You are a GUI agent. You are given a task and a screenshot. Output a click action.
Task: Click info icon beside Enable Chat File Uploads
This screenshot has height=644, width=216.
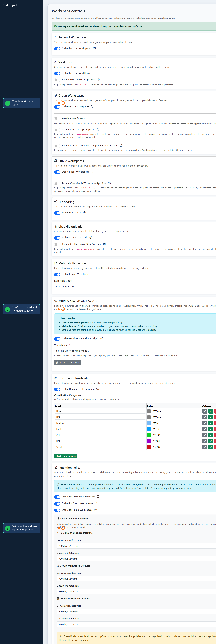pyautogui.click(x=91, y=238)
